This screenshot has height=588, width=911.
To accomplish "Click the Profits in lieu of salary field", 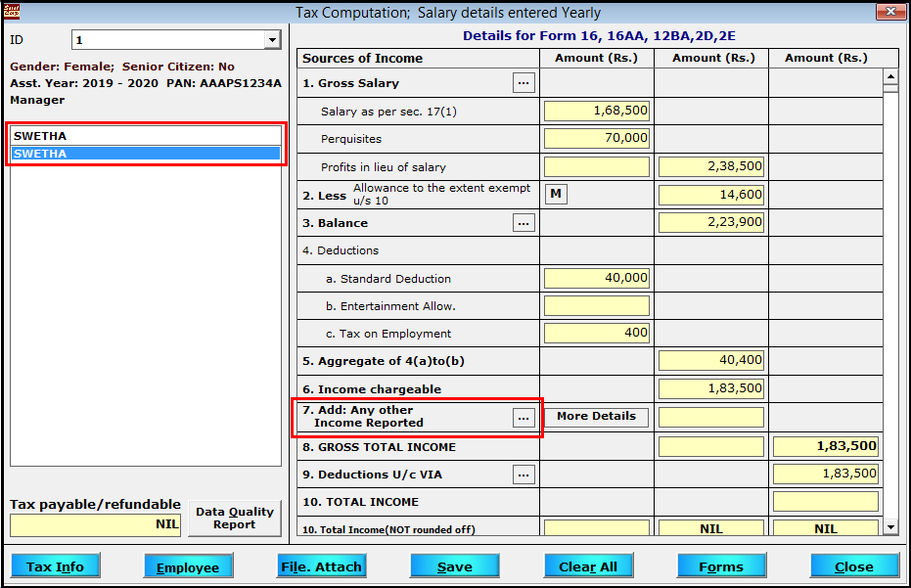I will (x=597, y=166).
